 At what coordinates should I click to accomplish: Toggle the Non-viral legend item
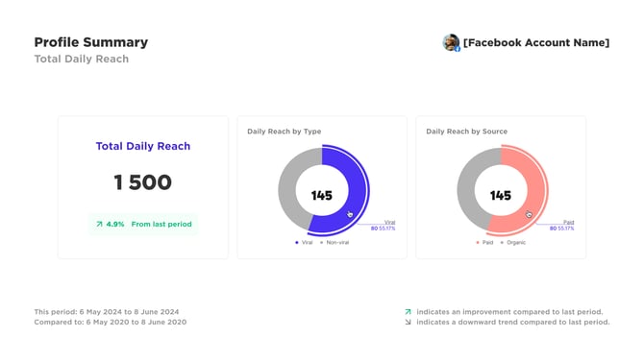click(334, 243)
